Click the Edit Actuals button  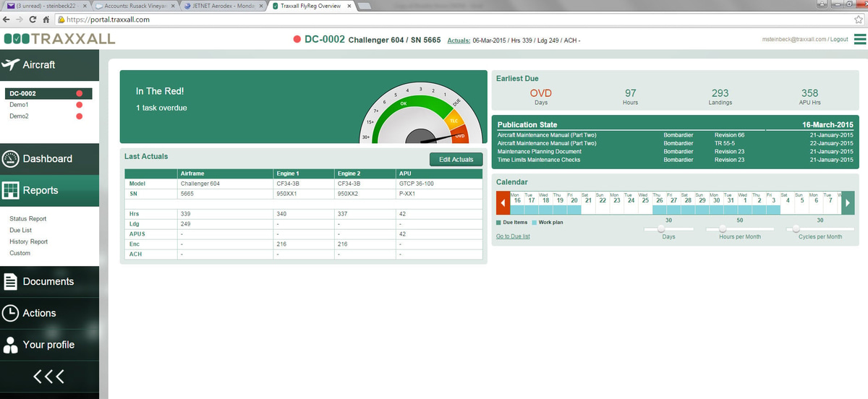456,159
